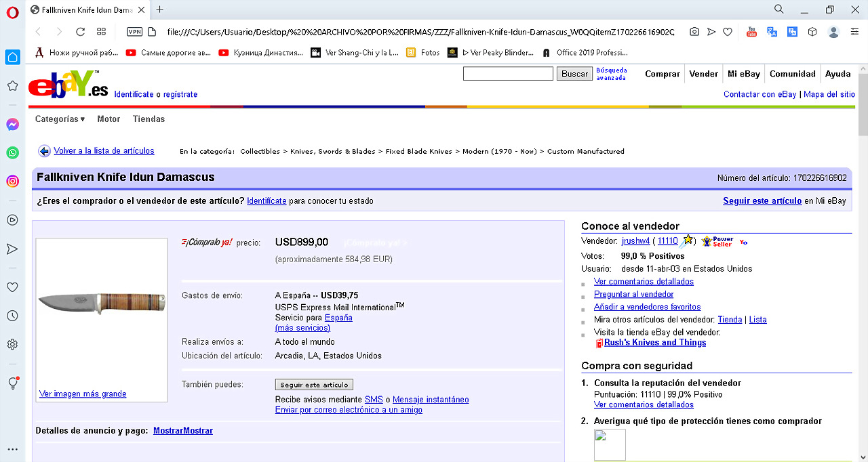868x462 pixels.
Task: Open My Flow arrow in the sidebar
Action: [12, 249]
